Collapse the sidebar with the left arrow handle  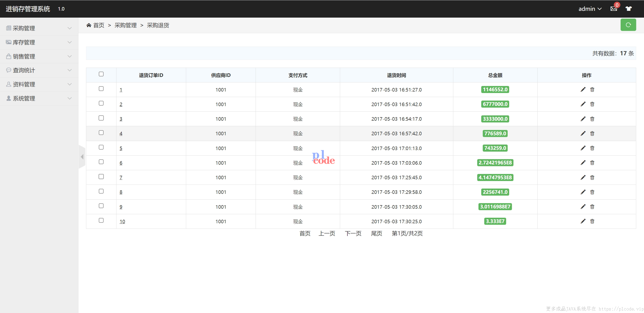pyautogui.click(x=82, y=157)
